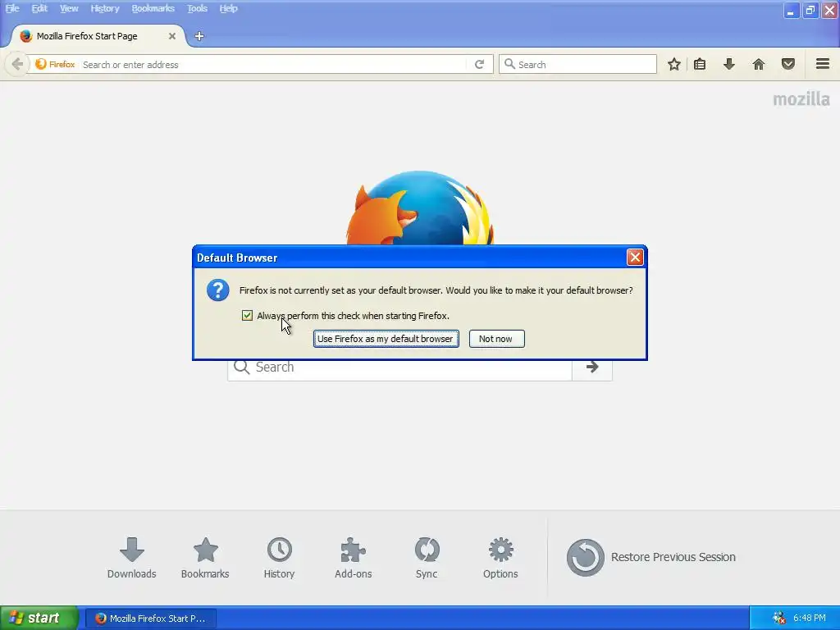Open Add-ons shortcut on start page
Image resolution: width=840 pixels, height=630 pixels.
[353, 558]
